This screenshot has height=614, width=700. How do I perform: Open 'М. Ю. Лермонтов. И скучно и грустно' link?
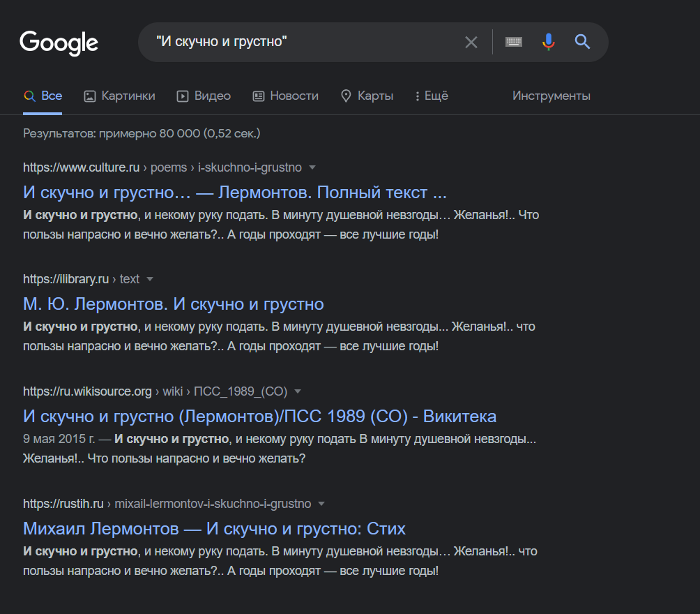[173, 304]
